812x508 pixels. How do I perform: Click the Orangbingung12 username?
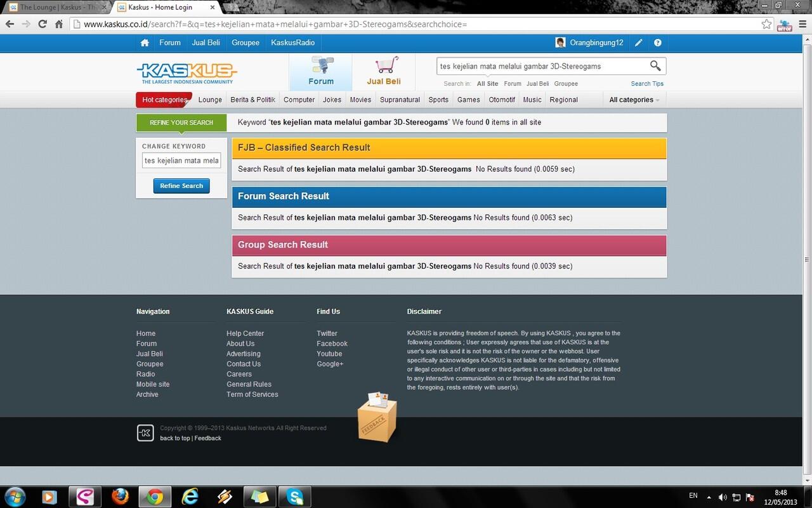[596, 43]
